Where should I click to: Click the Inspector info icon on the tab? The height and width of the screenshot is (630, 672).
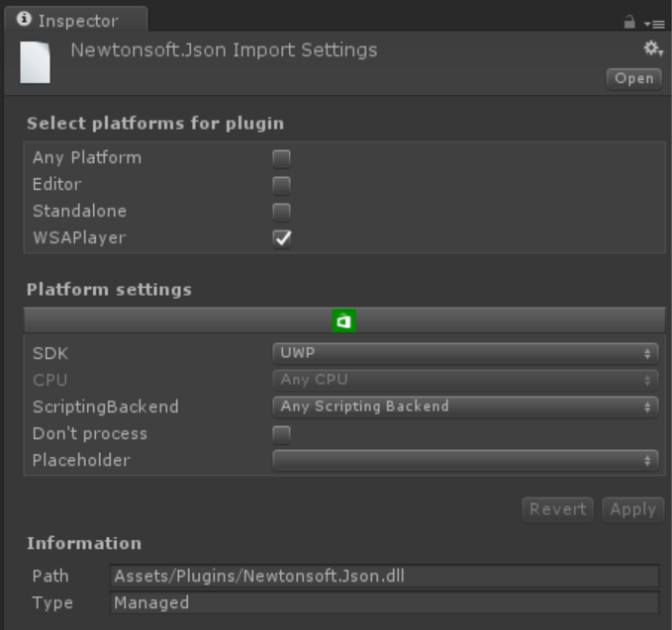pos(24,19)
